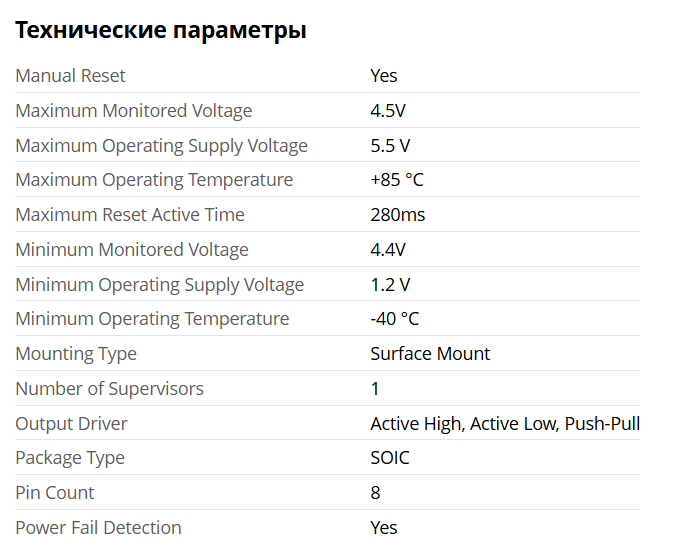Click the "Number of Supervisors" label
The image size is (681, 557).
pos(109,389)
